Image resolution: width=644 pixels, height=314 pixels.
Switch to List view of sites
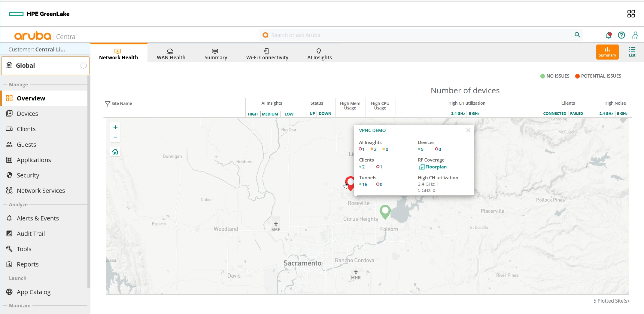pos(632,51)
